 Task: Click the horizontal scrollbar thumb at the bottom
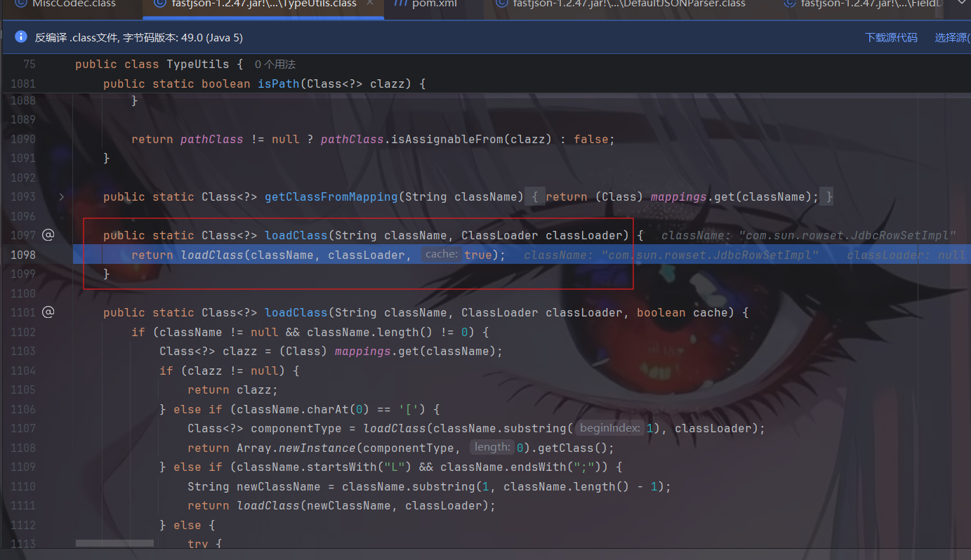click(x=114, y=543)
